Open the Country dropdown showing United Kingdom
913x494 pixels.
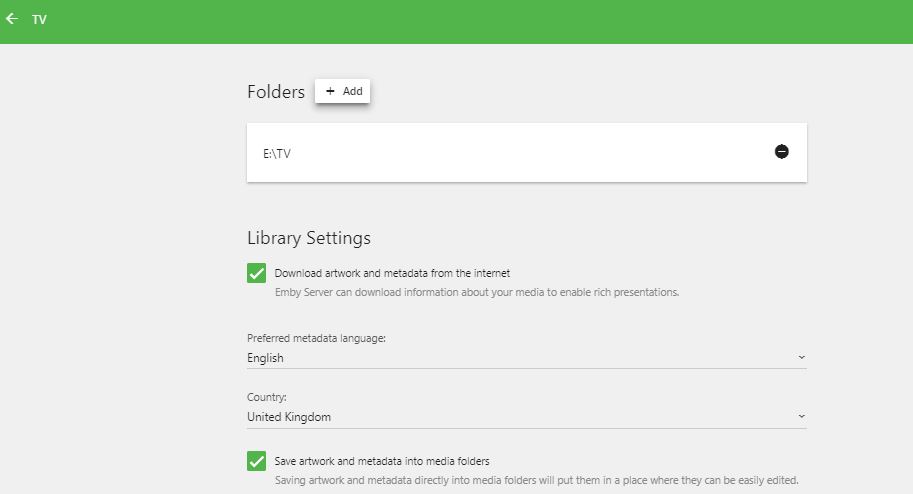tap(526, 417)
